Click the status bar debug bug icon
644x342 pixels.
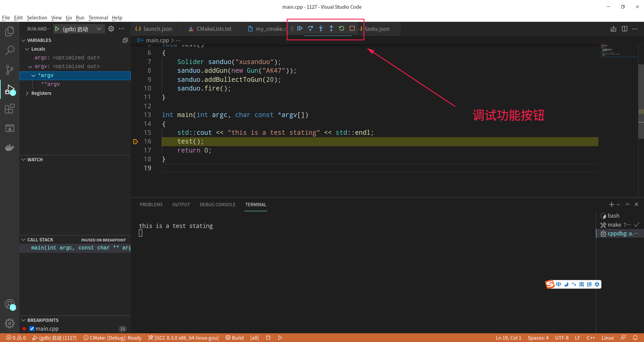point(268,338)
